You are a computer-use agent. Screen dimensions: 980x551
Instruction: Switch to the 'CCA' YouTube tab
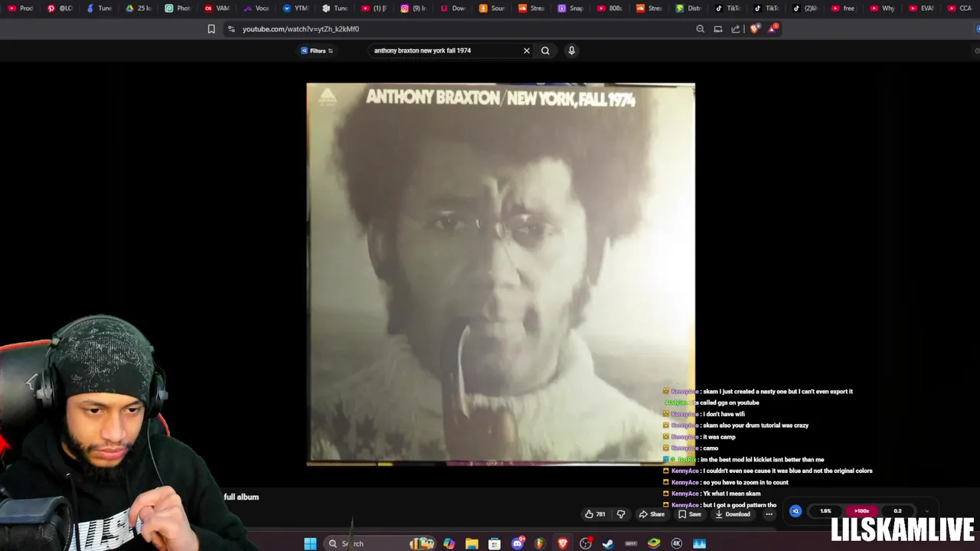[x=960, y=8]
